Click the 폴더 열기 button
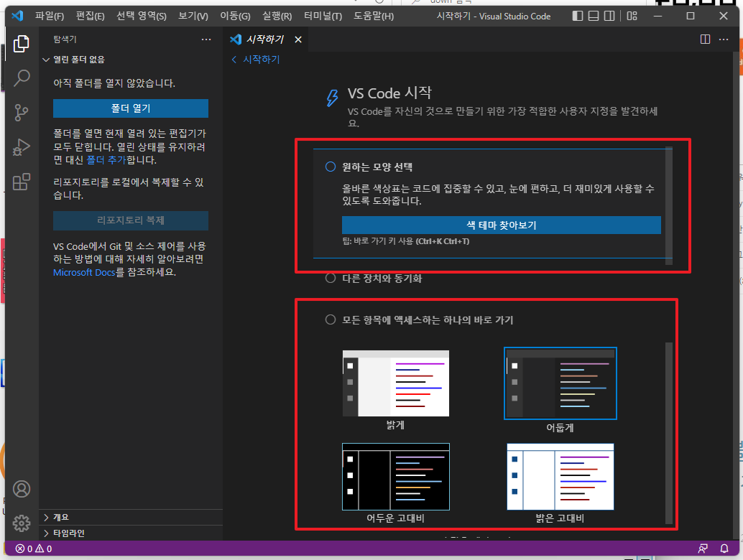Viewport: 743px width, 560px height. coord(130,108)
